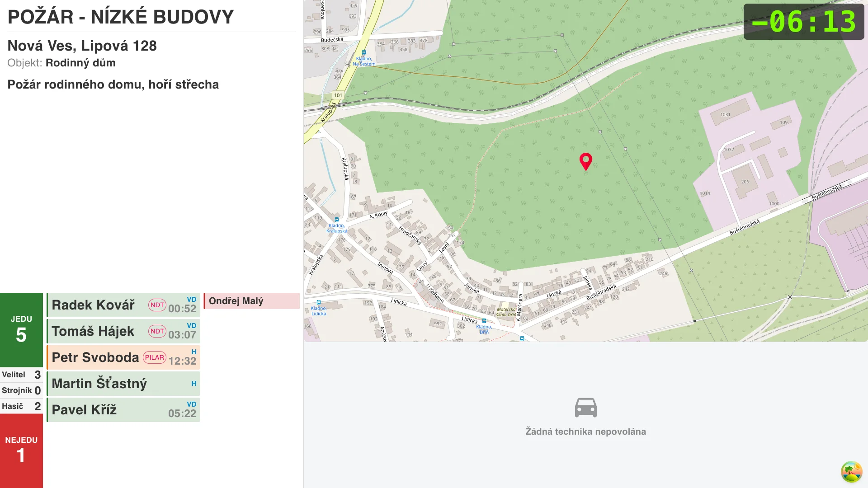Screen dimensions: 868x488
Task: Click Tomáš Hájek's arrival time 03:07
Action: [182, 335]
